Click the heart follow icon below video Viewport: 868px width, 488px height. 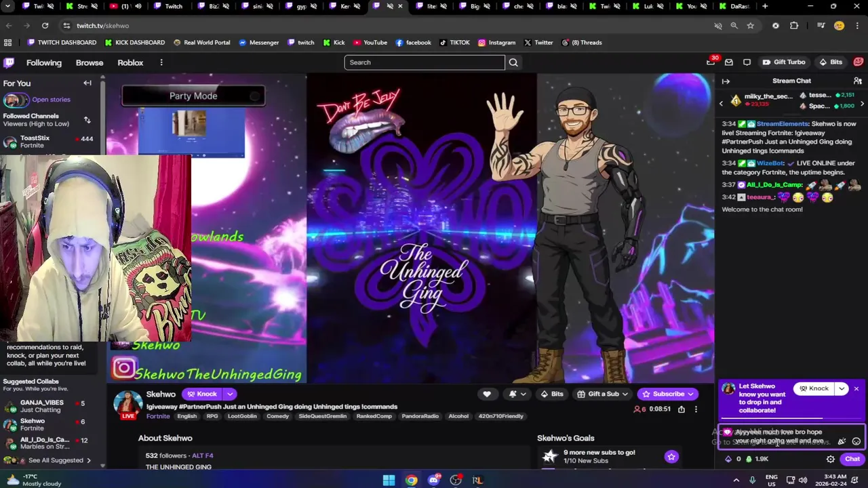coord(487,394)
